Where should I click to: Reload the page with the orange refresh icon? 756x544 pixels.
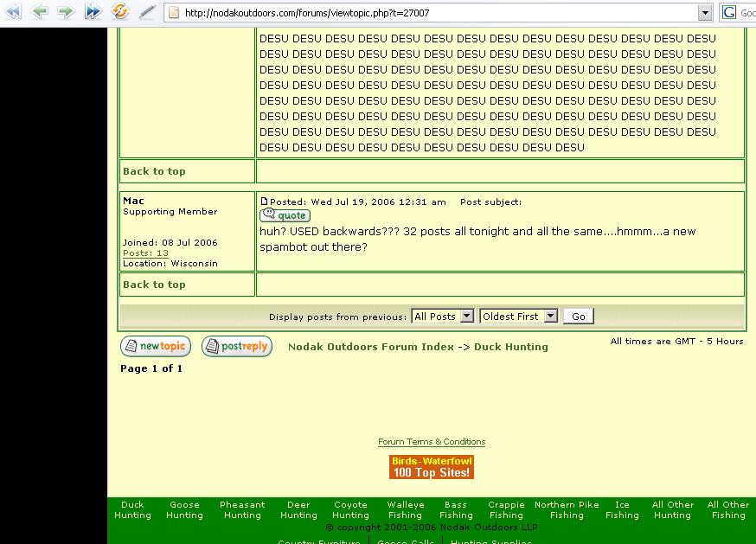120,11
